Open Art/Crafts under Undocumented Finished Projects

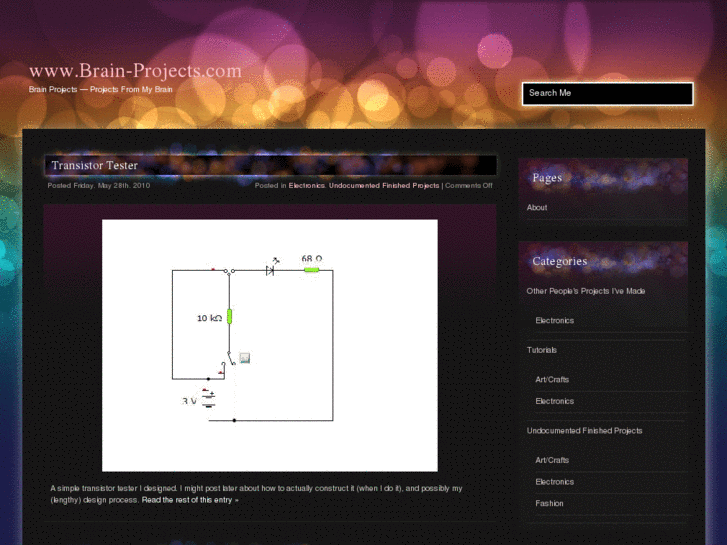(552, 460)
